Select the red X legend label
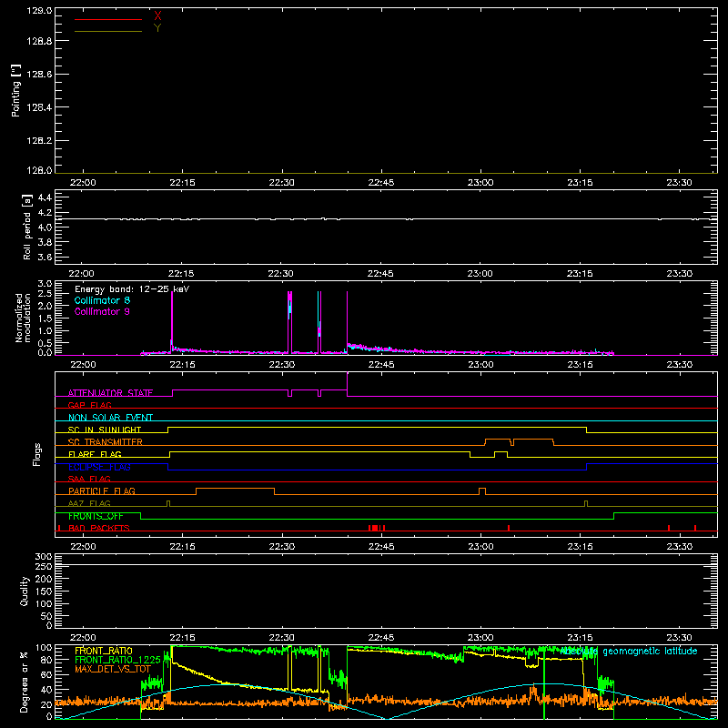The width and height of the screenshot is (728, 728). pyautogui.click(x=157, y=15)
